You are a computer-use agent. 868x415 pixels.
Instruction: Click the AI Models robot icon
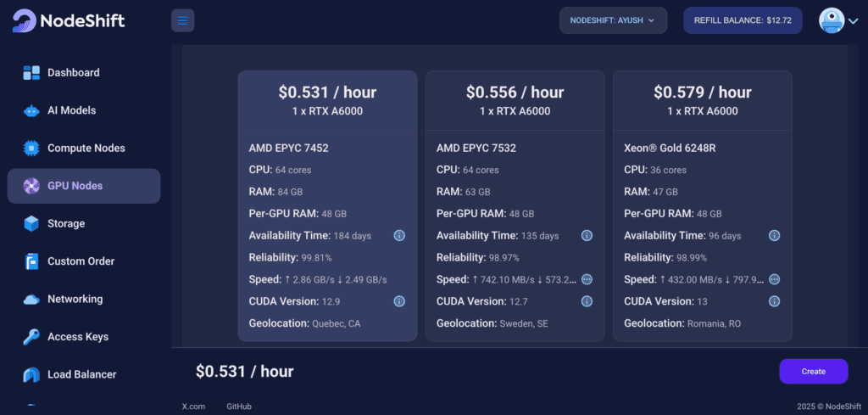(31, 110)
